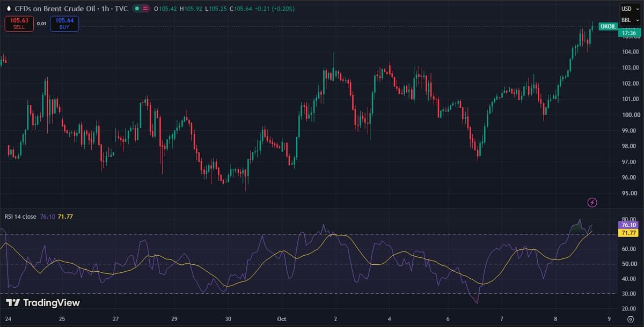Open the TradingView logo link
The image size is (644, 327).
tap(43, 303)
